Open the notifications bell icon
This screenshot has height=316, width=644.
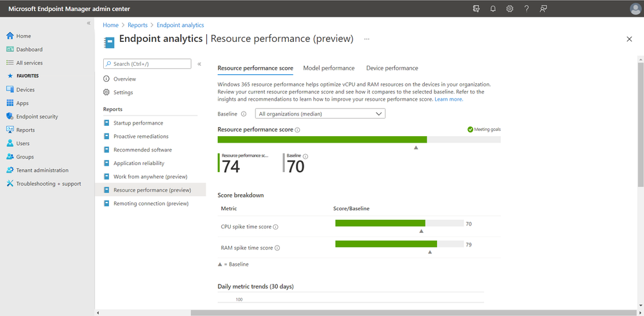point(493,8)
